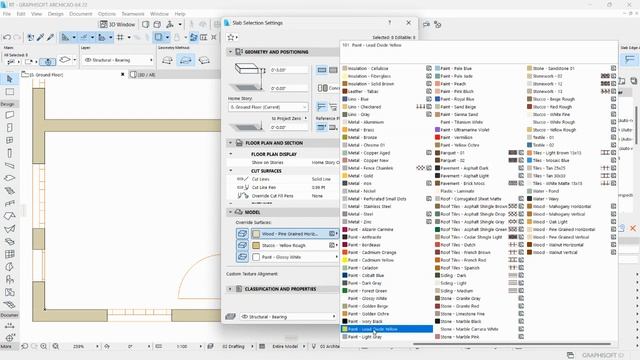This screenshot has height=360, width=640.
Task: Choose the rotated rectangular slab geometry method
Action: [204, 60]
